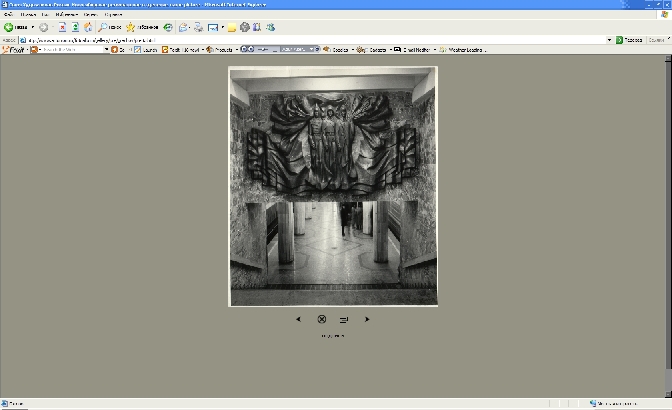Open the File menu
Image resolution: width=672 pixels, height=410 pixels.
tap(9, 15)
